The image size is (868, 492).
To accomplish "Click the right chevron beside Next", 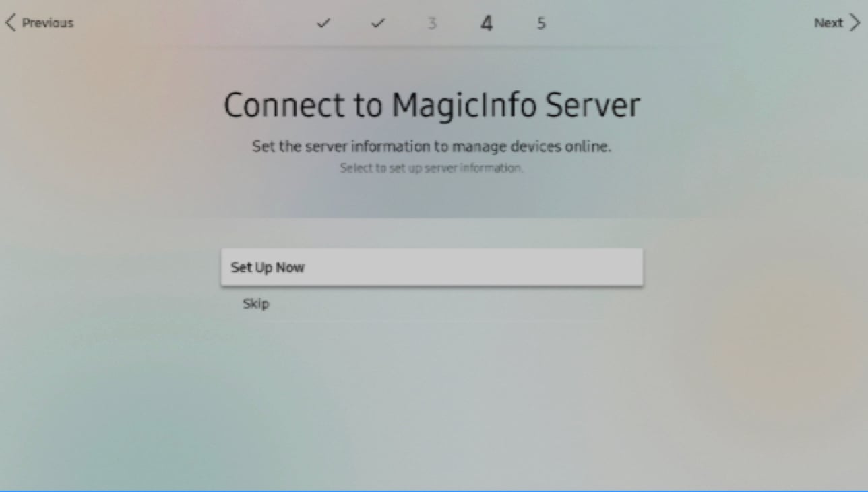I will 855,23.
